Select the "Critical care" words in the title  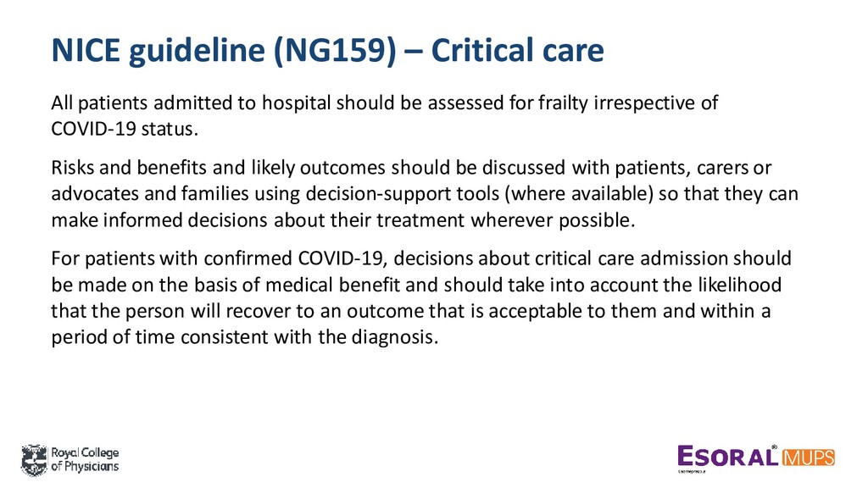517,50
